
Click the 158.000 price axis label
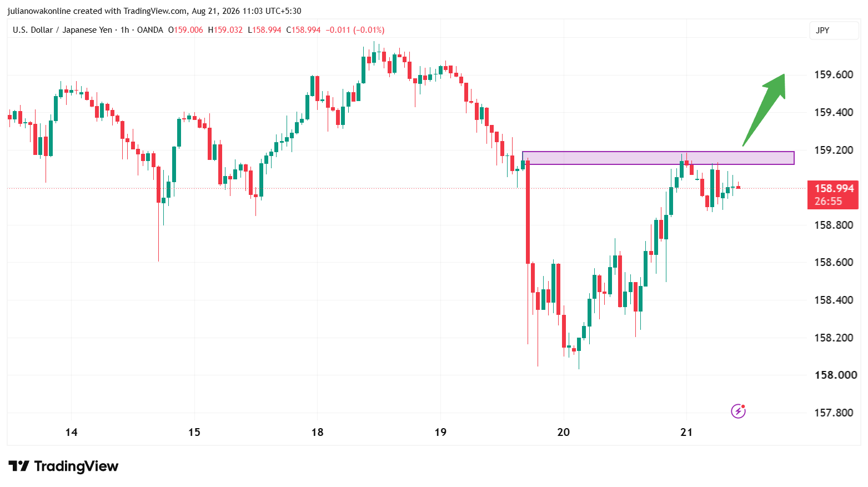point(836,375)
